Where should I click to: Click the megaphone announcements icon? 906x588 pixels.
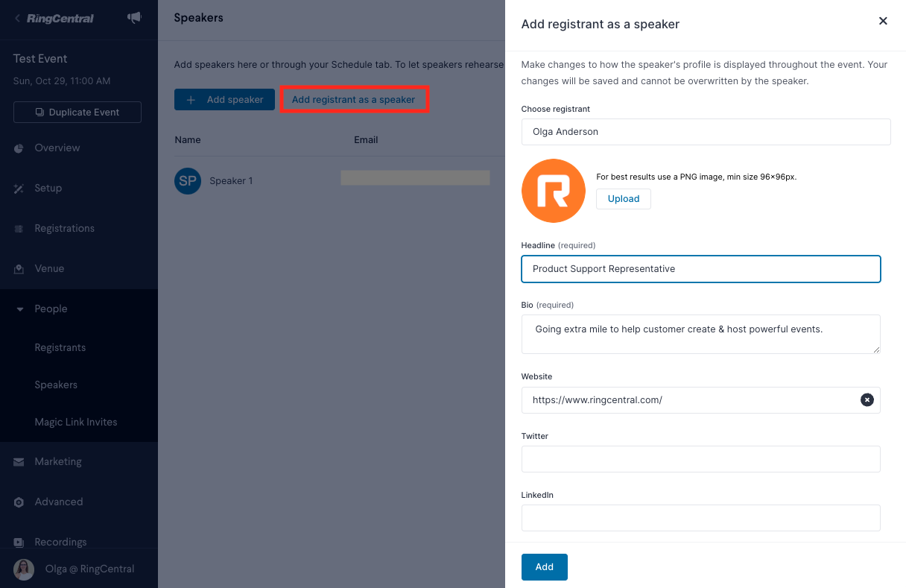click(x=134, y=18)
